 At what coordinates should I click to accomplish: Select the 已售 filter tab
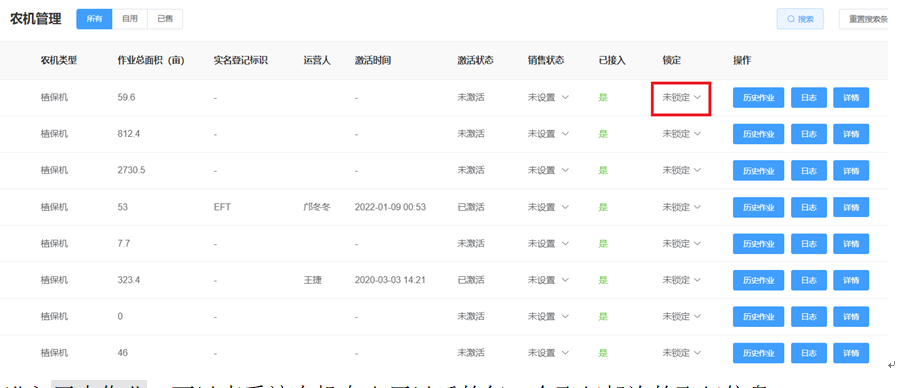(x=165, y=19)
